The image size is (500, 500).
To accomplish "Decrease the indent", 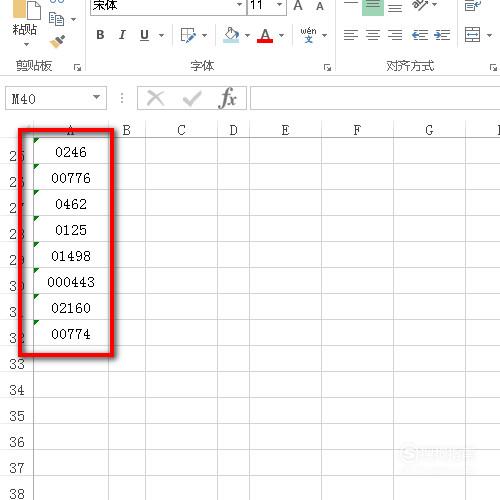I will click(420, 35).
